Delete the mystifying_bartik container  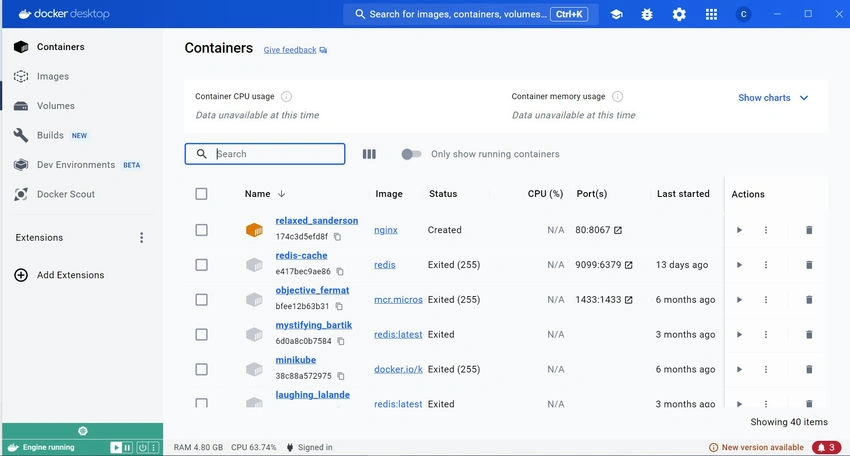(x=809, y=335)
